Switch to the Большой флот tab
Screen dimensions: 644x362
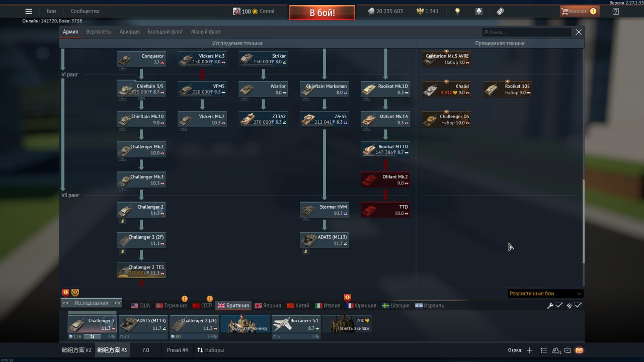(166, 32)
